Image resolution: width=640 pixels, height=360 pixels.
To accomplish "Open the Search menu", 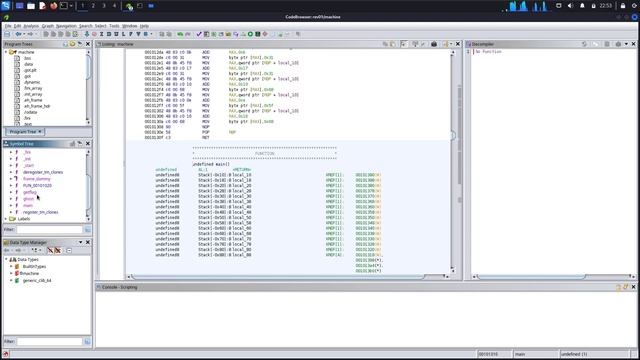I will coord(86,26).
